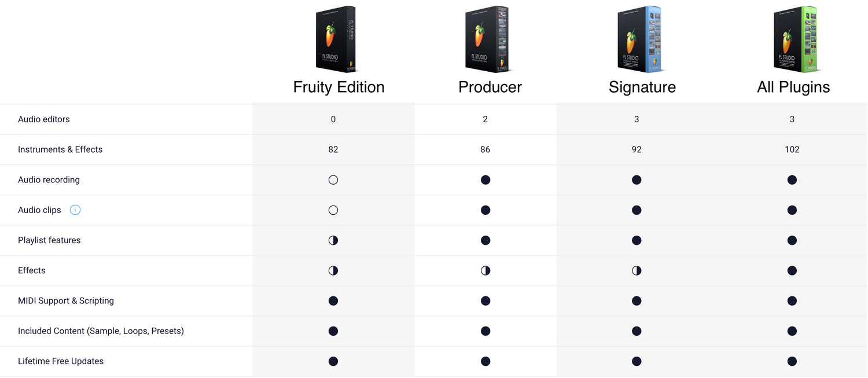This screenshot has width=868, height=378.
Task: Click filled MIDI Support circle under Signature
Action: coord(637,301)
